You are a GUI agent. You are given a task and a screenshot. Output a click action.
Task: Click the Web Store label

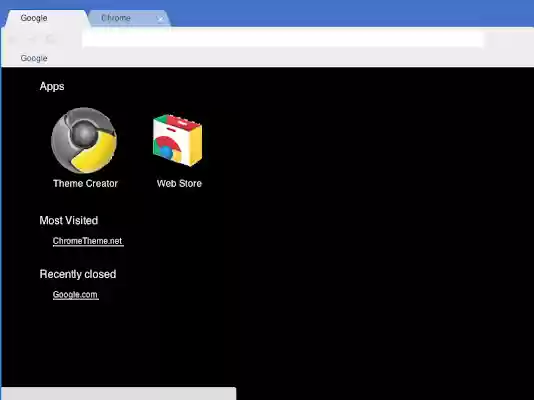tap(179, 183)
